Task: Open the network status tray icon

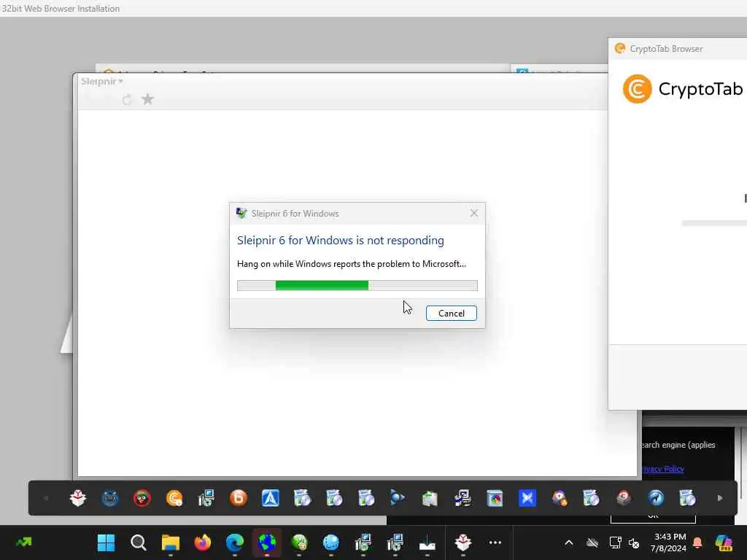Action: pyautogui.click(x=615, y=542)
